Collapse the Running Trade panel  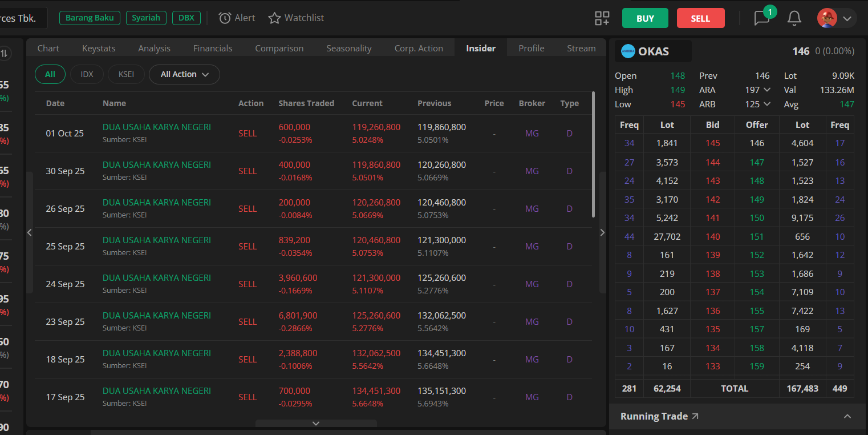pyautogui.click(x=847, y=417)
